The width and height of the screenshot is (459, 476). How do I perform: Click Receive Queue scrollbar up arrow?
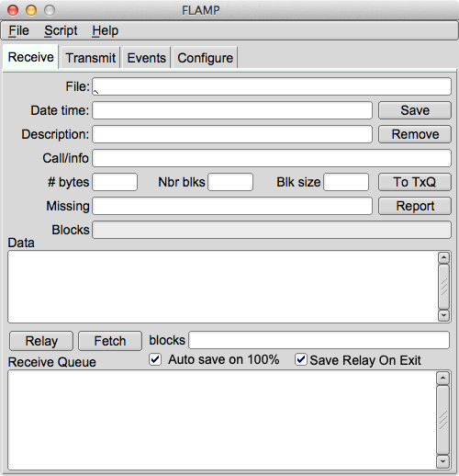point(442,378)
